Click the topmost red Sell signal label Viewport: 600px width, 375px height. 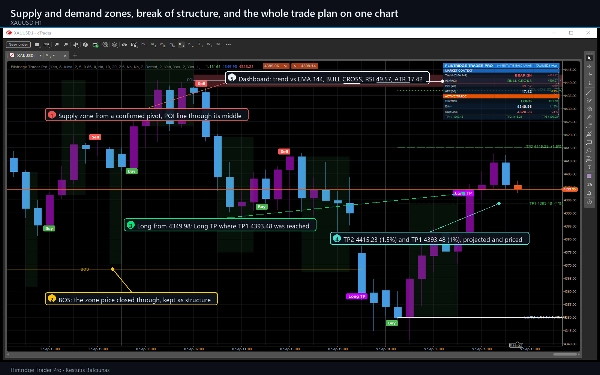[201, 83]
